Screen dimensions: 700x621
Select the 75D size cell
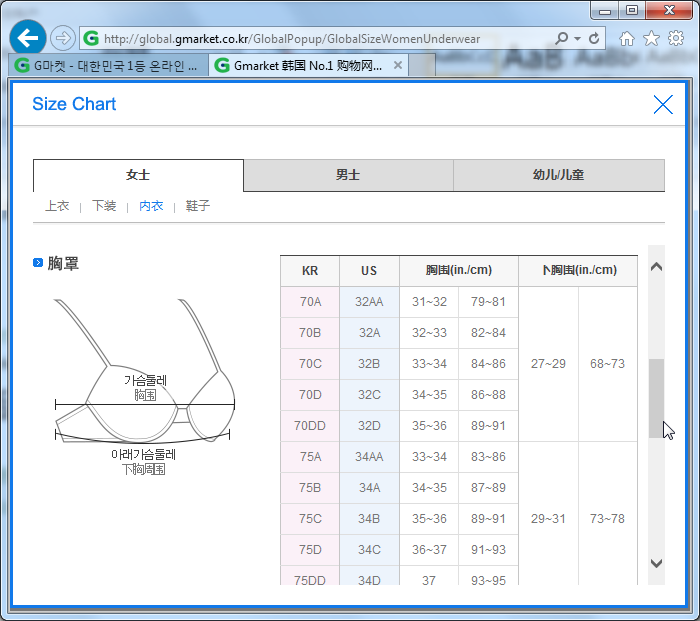(310, 550)
